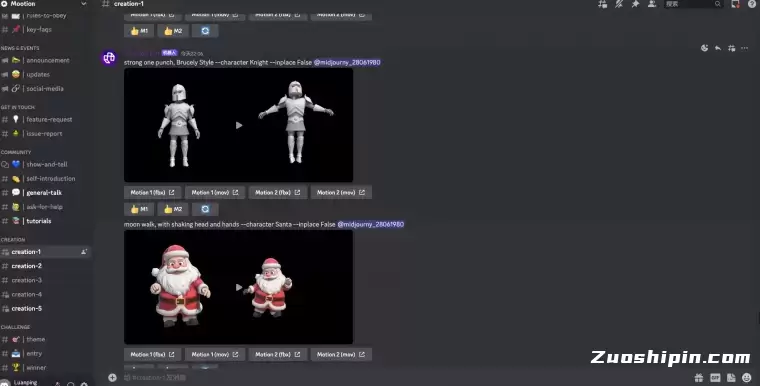Screen dimensions: 760x386
Task: Like M1 with thumbs-up below the Knight video
Action: 139,209
